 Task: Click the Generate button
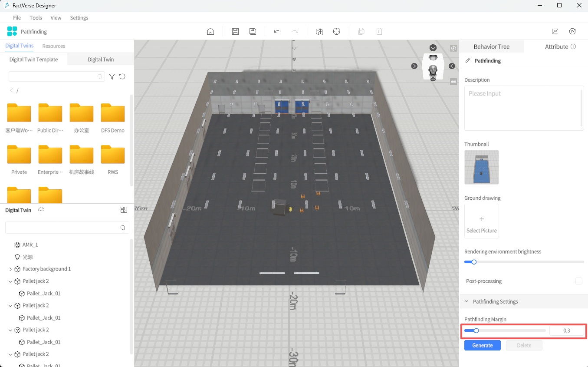click(x=482, y=345)
